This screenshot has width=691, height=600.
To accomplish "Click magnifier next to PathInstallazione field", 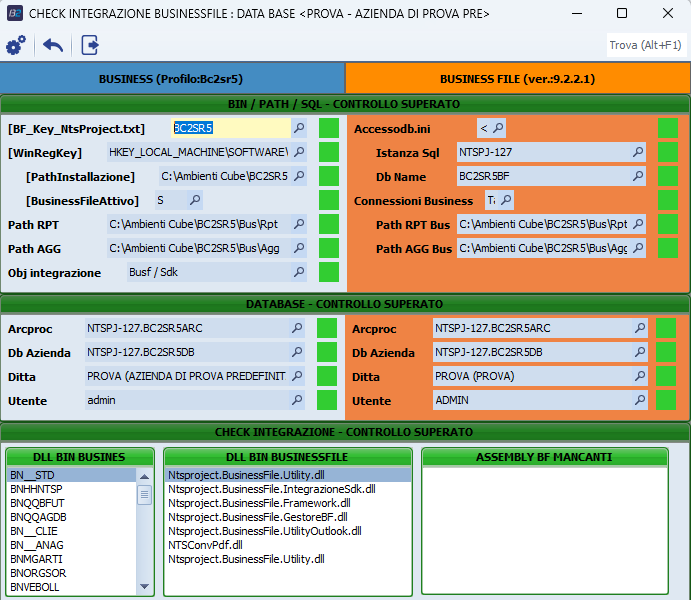I will tap(299, 176).
